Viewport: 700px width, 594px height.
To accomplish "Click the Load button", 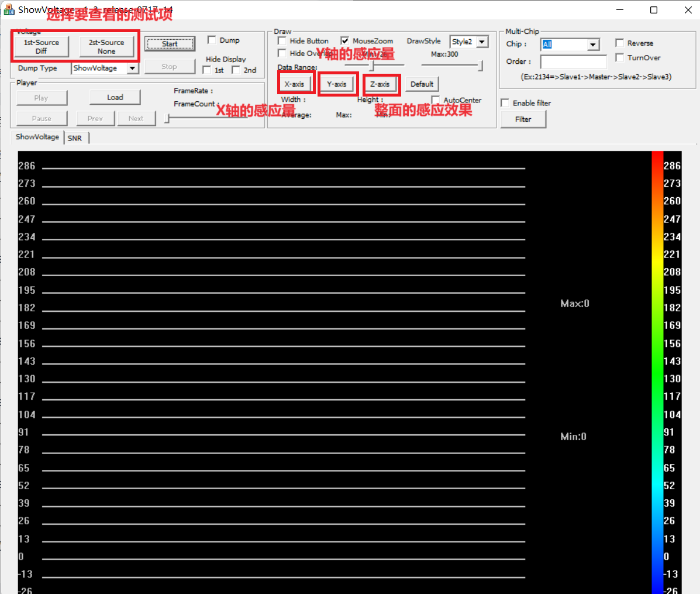I will point(115,97).
